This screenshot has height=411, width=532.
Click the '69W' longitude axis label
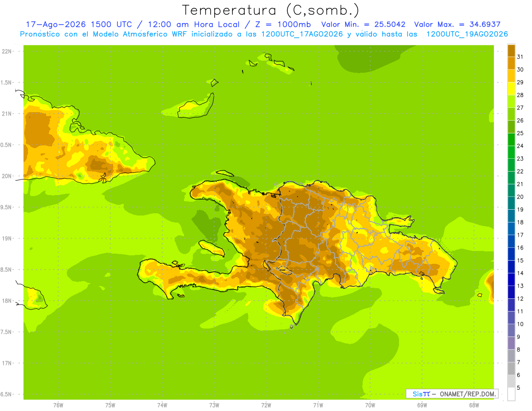click(x=422, y=405)
